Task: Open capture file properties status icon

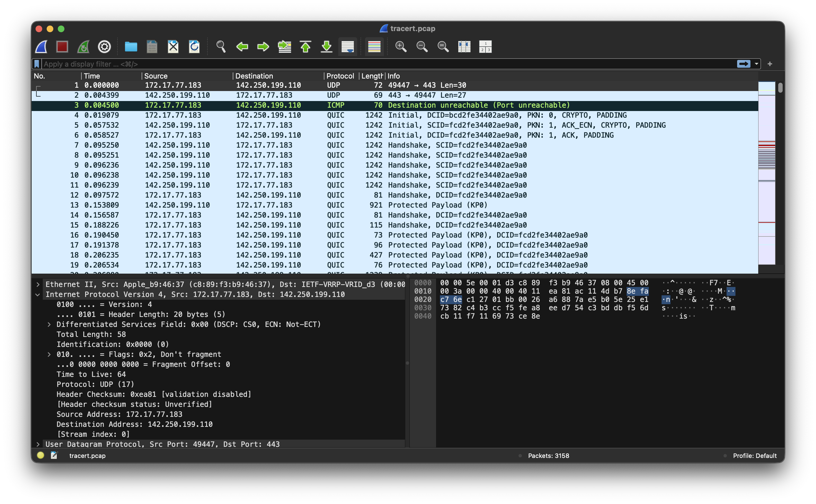Action: pyautogui.click(x=54, y=455)
